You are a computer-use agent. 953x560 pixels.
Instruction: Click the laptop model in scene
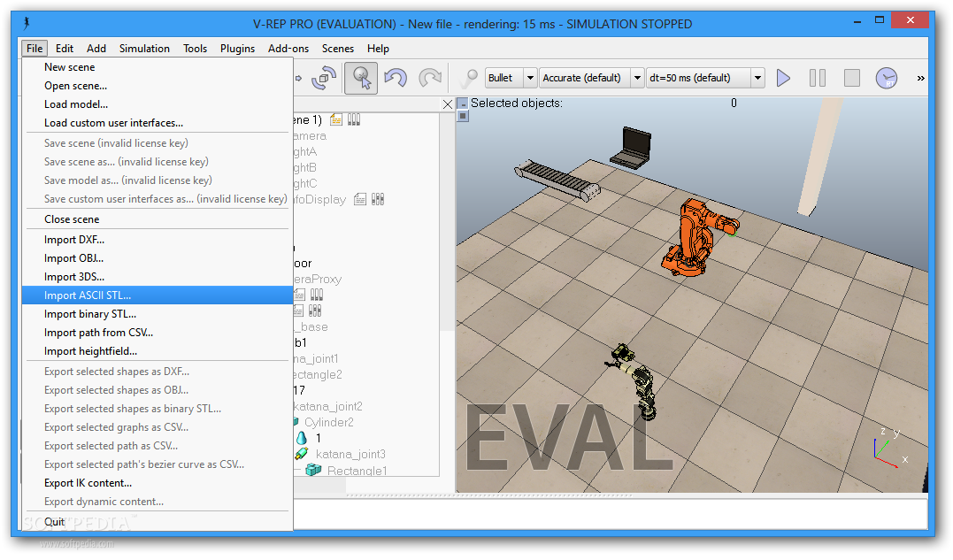pos(632,147)
